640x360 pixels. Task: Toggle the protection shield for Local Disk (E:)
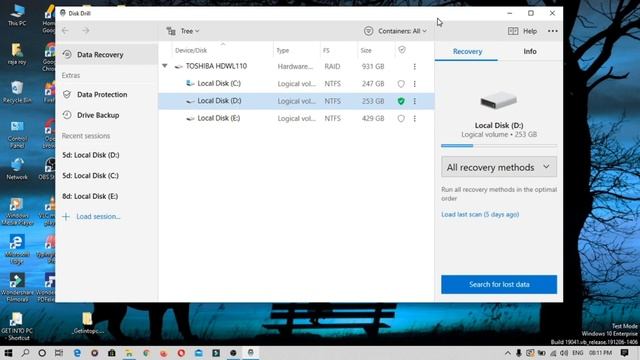[401, 118]
